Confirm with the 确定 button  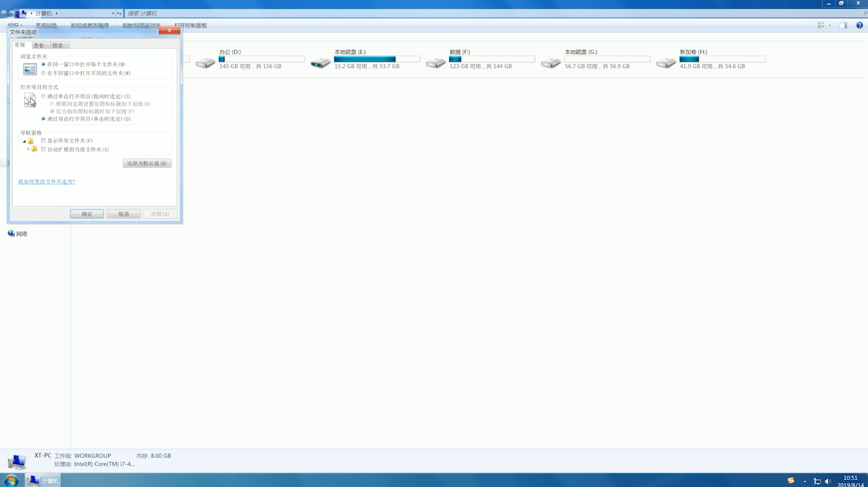(x=87, y=214)
